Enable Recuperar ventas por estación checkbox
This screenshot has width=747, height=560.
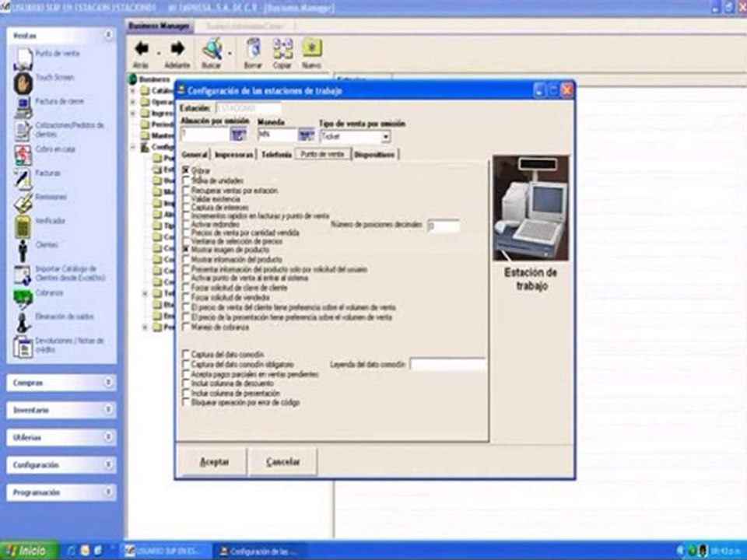(x=186, y=190)
